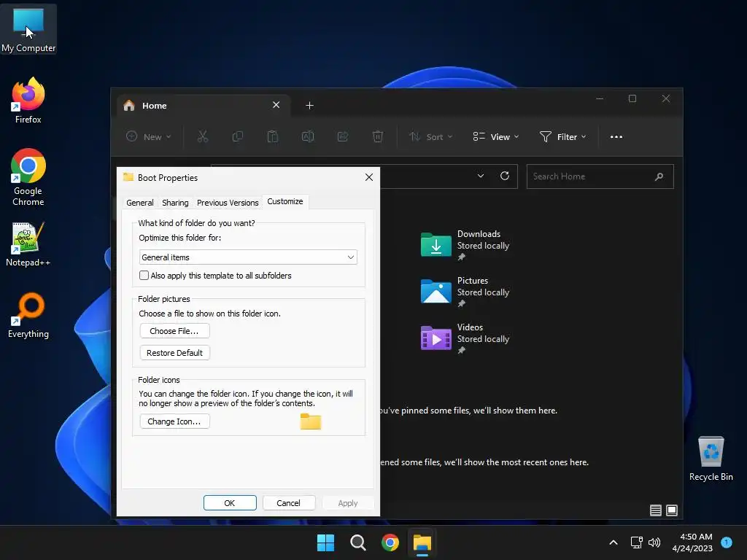Check Also apply this template to all subfolders
This screenshot has width=747, height=560.
tap(144, 275)
